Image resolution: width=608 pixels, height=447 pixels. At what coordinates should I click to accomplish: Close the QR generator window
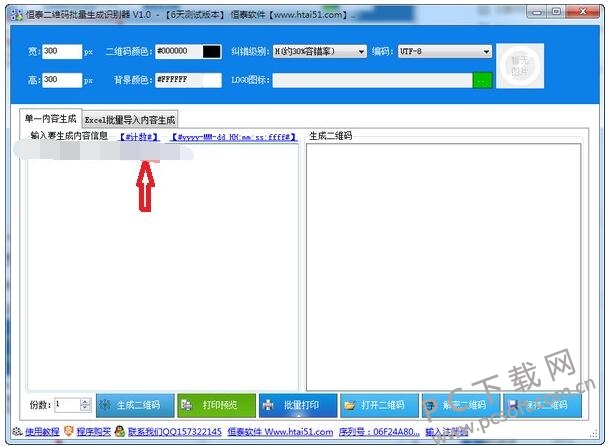[582, 12]
